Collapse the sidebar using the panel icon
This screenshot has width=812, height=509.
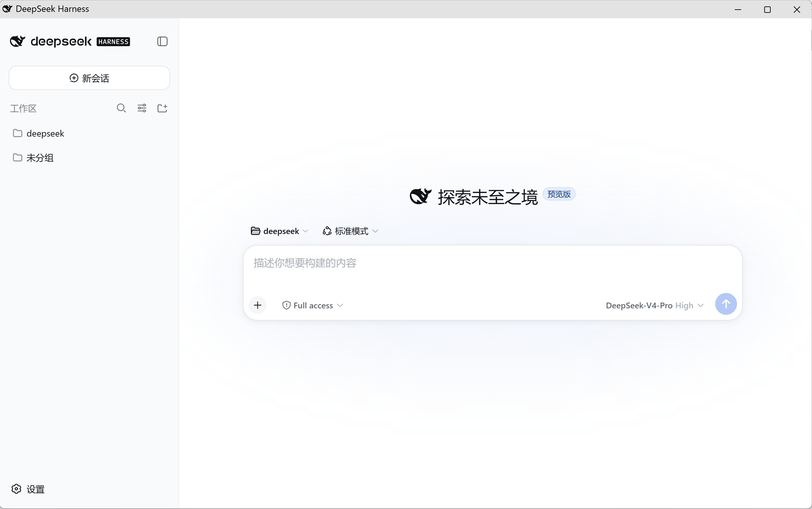[162, 41]
